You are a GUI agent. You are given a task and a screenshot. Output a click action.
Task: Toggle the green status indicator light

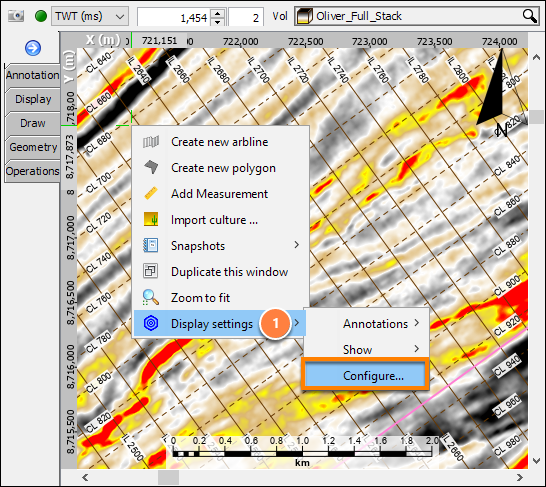tap(41, 16)
